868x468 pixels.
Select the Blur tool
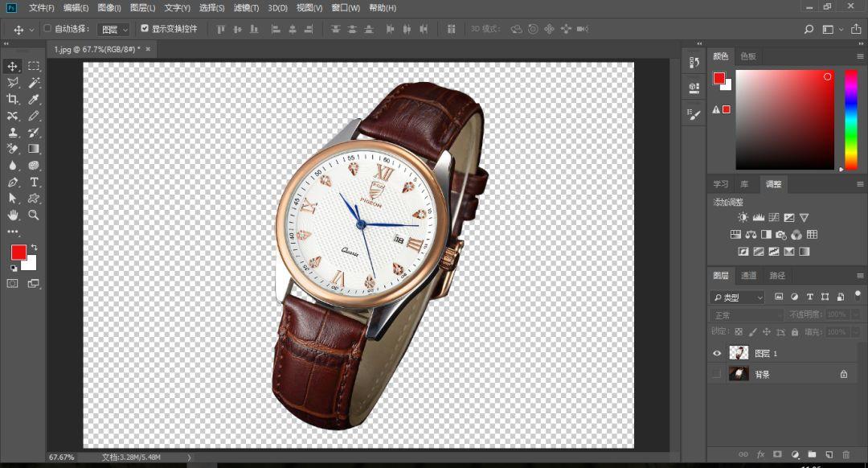coord(12,165)
